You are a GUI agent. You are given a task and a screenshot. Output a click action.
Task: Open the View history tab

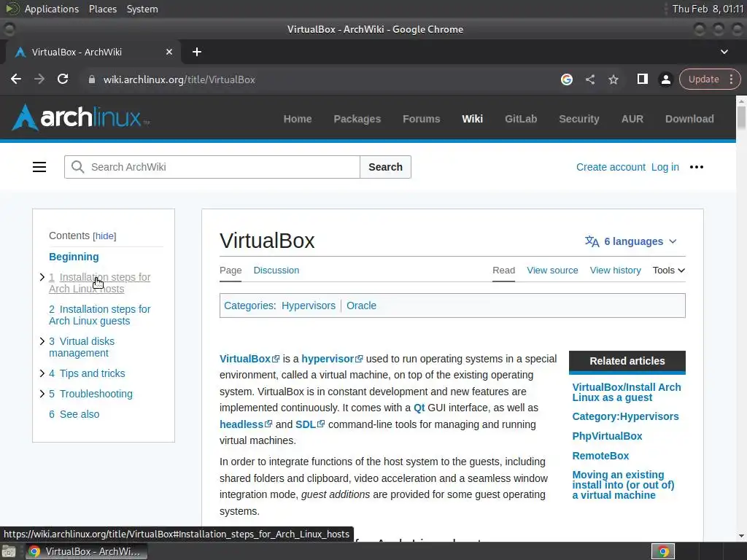tap(615, 271)
